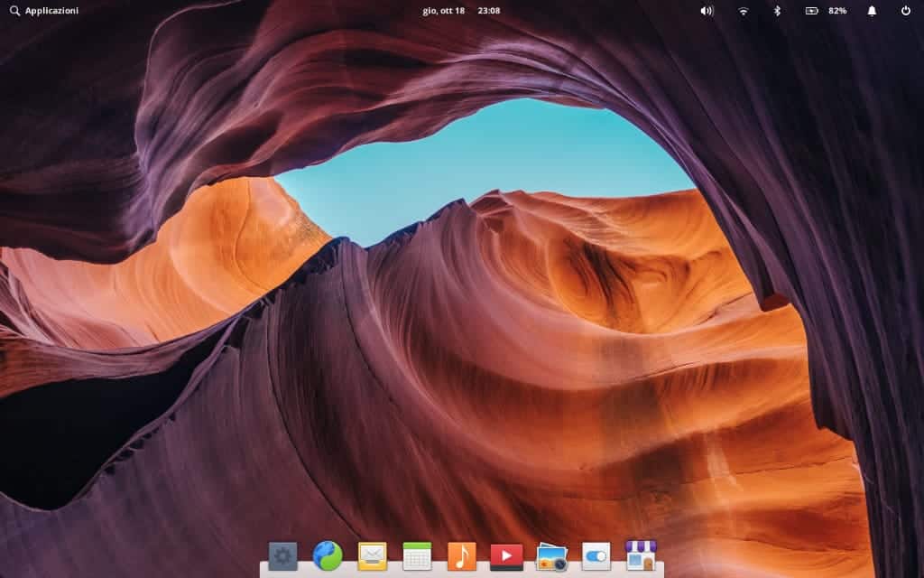Open the Videos app
The image size is (924, 578).
pos(505,555)
